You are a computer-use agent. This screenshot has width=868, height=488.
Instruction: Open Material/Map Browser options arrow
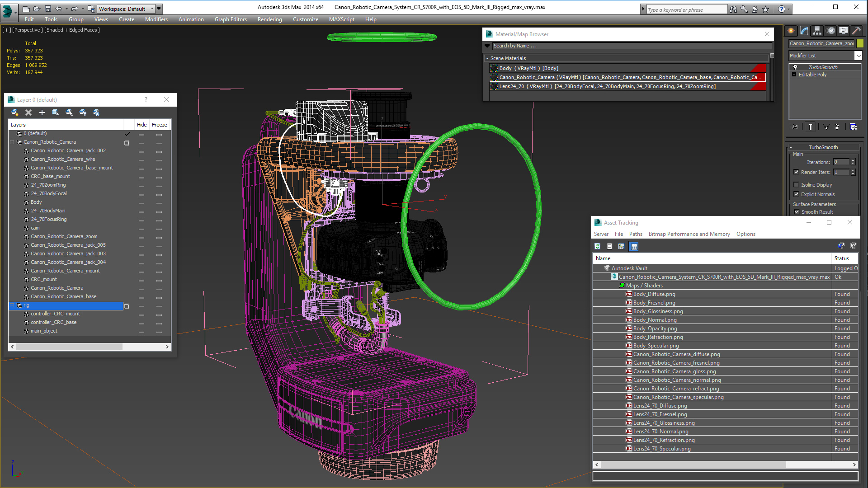pyautogui.click(x=487, y=46)
